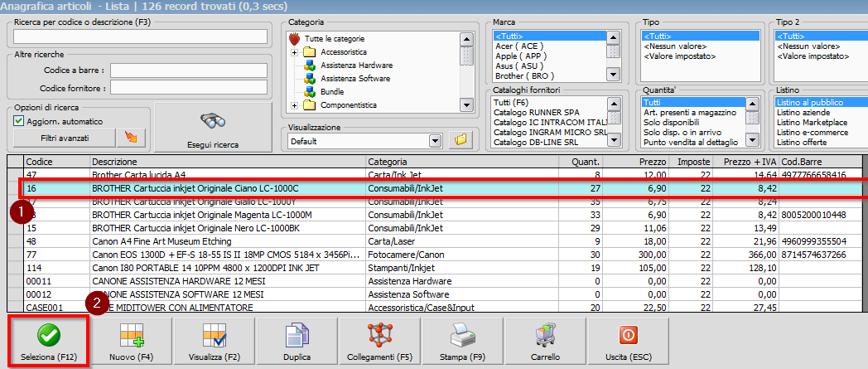The width and height of the screenshot is (868, 369).
Task: Sort by the Categoria column header
Action: (x=461, y=162)
